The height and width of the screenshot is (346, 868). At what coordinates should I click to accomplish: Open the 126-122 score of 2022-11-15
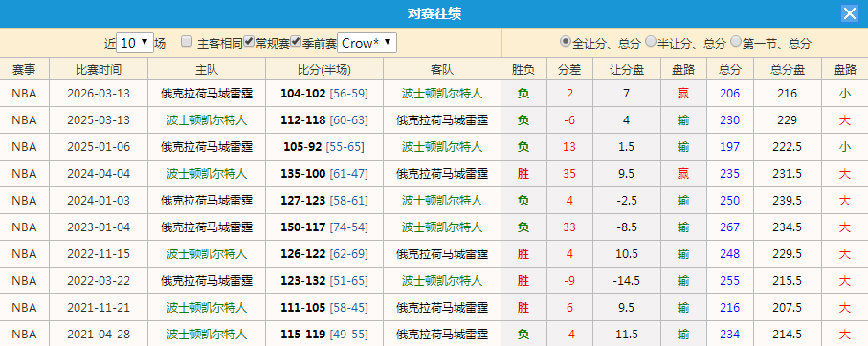click(x=302, y=254)
